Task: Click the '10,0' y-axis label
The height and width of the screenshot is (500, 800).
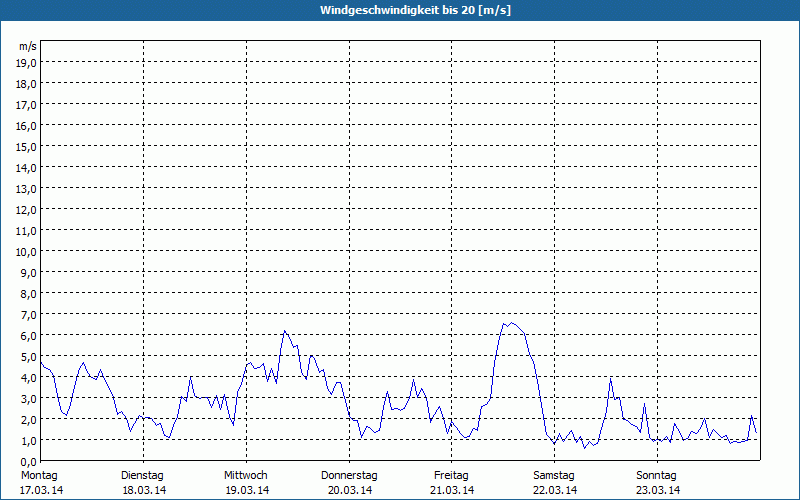Action: point(26,252)
